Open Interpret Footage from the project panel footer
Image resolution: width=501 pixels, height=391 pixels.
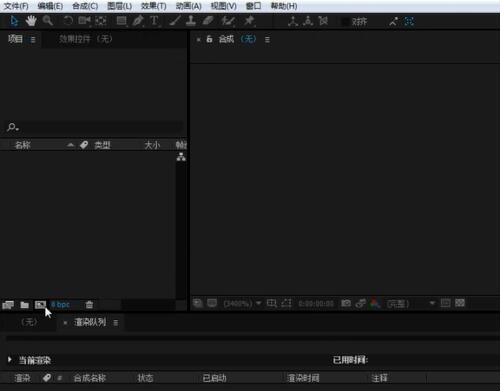point(8,305)
